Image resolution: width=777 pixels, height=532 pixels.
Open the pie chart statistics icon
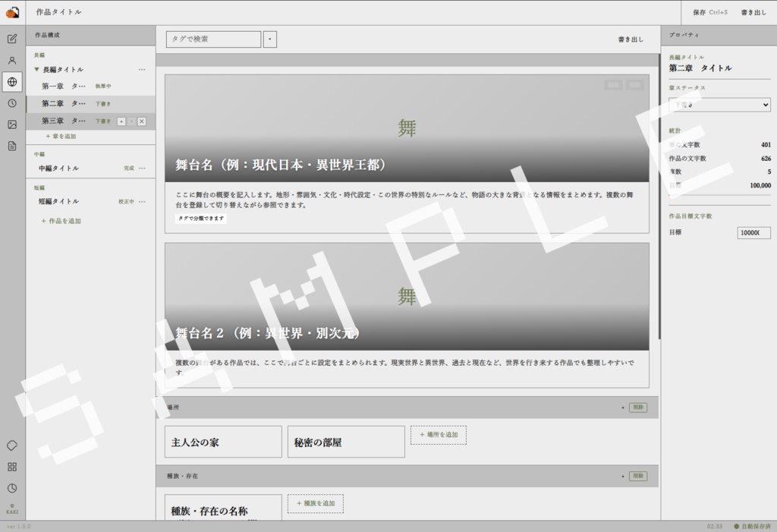[12, 488]
